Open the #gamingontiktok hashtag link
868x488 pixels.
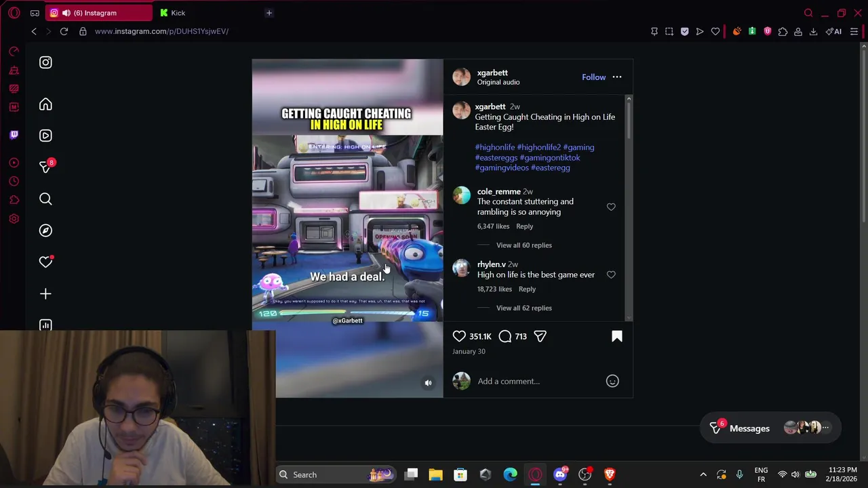click(550, 157)
